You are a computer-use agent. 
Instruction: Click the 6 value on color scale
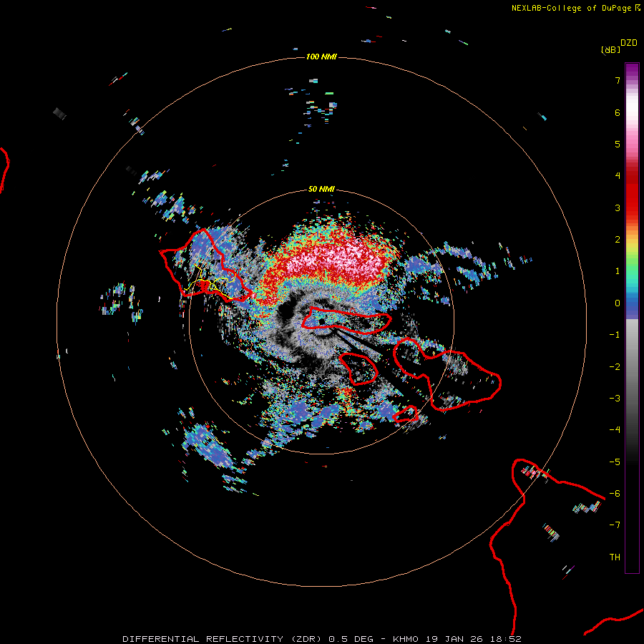tap(618, 112)
